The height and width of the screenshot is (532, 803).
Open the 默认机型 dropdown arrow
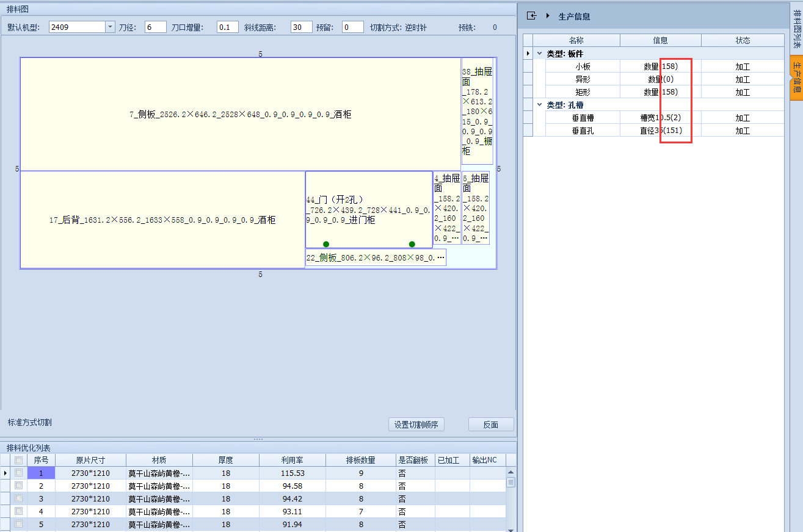(110, 27)
